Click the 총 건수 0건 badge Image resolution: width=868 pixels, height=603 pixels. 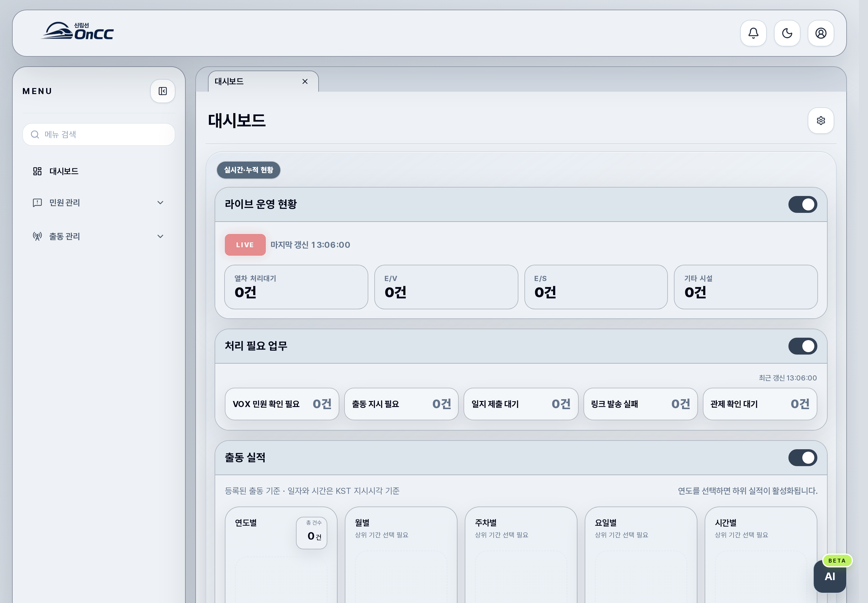(312, 533)
